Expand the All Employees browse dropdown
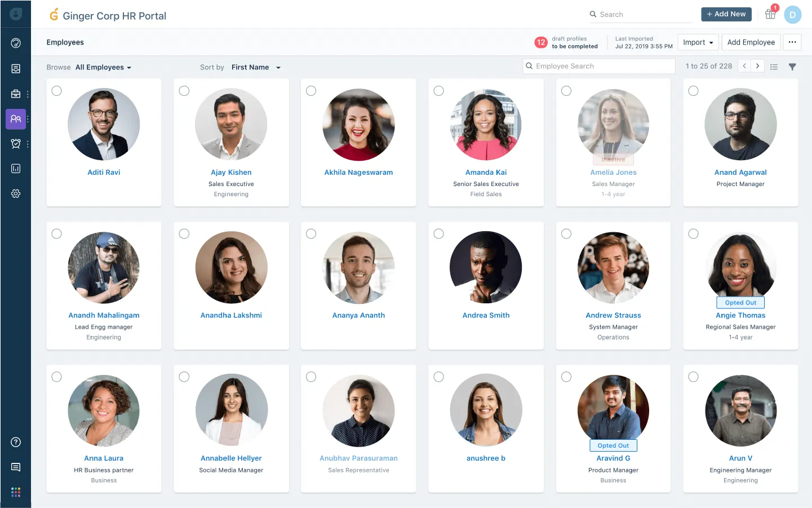The image size is (812, 508). click(x=103, y=67)
